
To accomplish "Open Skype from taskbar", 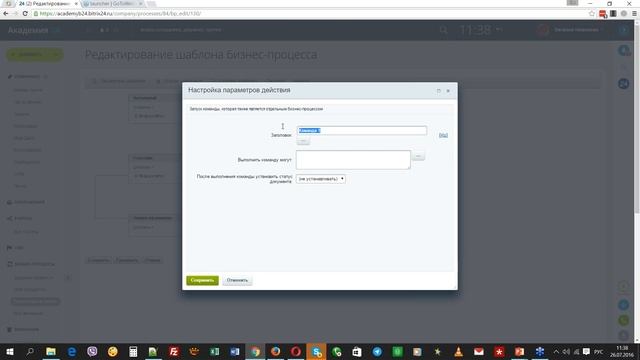I will (316, 351).
